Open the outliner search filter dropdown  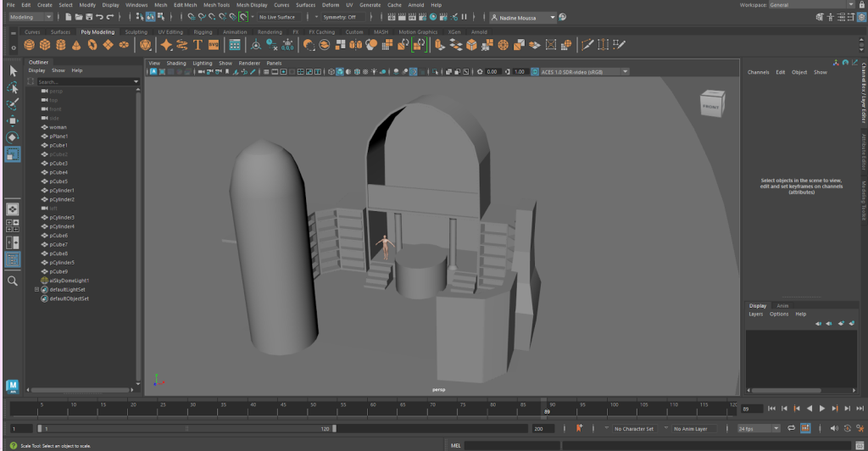[x=136, y=82]
